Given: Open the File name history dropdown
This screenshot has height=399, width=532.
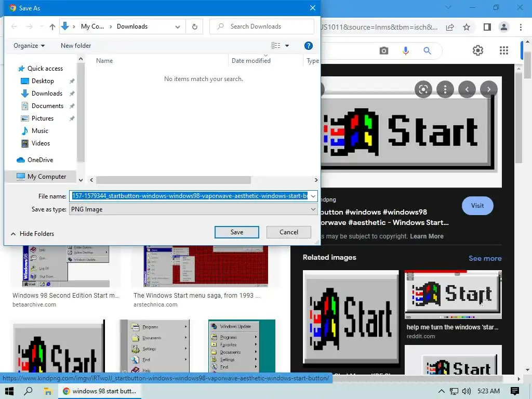Looking at the screenshot, I should (313, 196).
